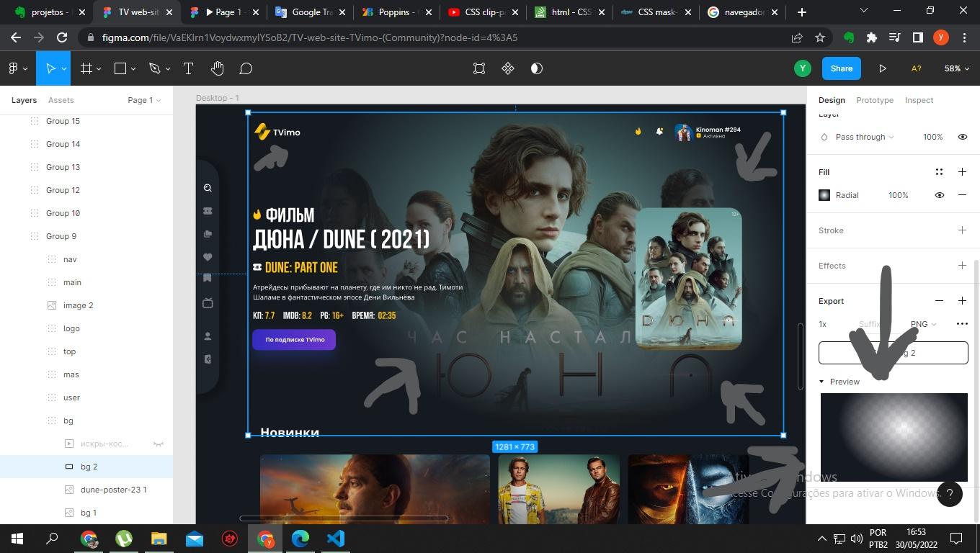980x553 pixels.
Task: Open the 58% zoom dropdown
Action: [x=957, y=68]
